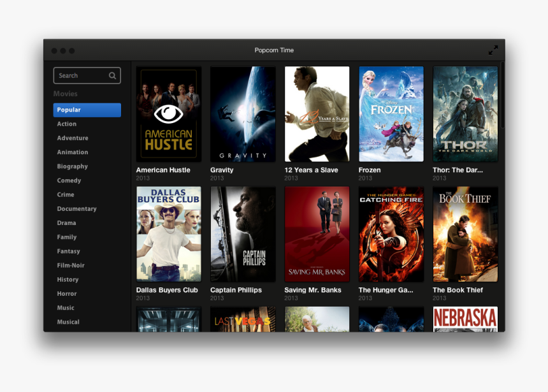Click the 'Gravity' title text
Viewport: 548px width, 392px height.
click(x=222, y=170)
